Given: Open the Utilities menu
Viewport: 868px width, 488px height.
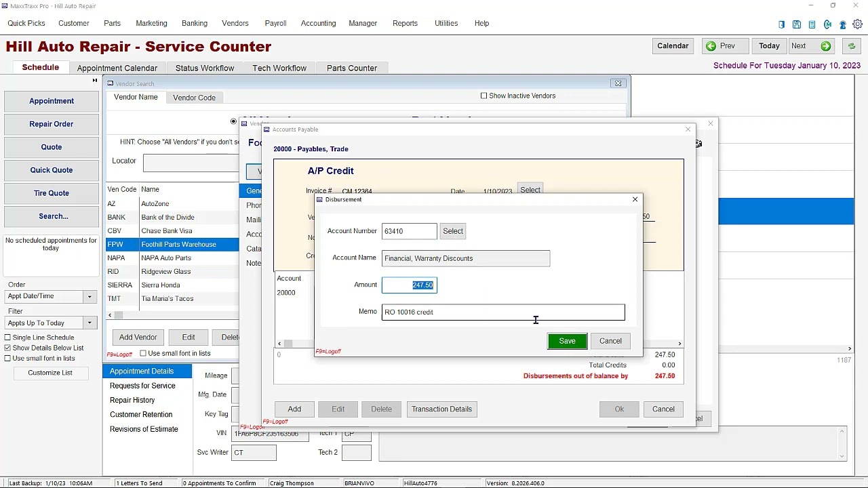Looking at the screenshot, I should pos(446,23).
